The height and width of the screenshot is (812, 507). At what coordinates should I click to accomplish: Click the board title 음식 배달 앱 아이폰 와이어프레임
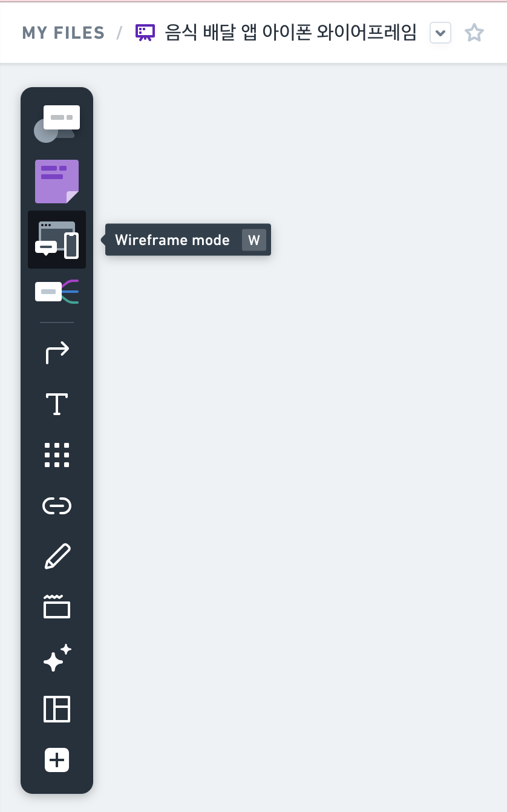click(290, 32)
